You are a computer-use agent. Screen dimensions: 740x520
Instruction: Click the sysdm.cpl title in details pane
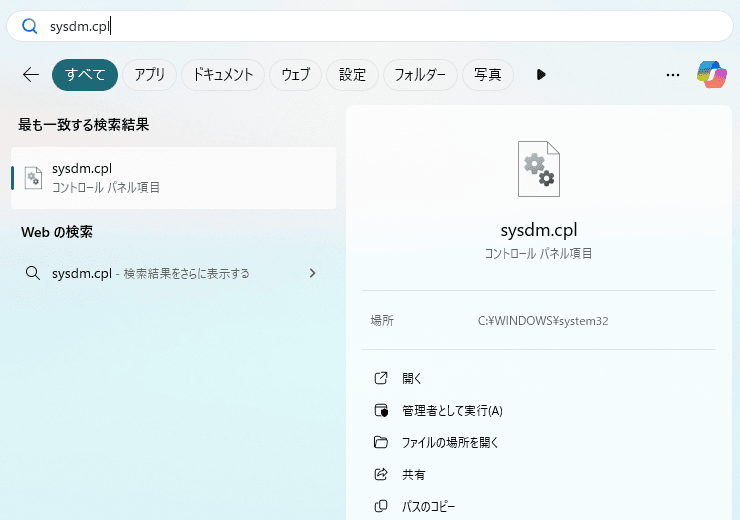539,230
